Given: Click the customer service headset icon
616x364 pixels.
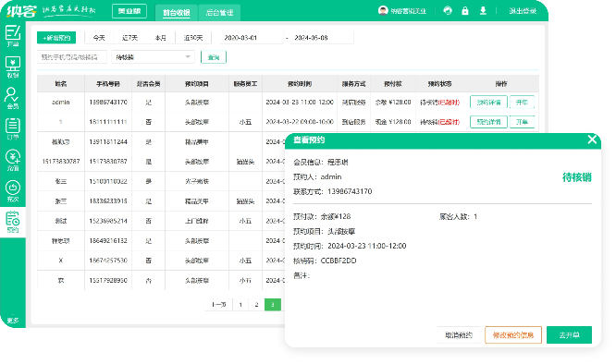Looking at the screenshot, I should click(x=448, y=10).
